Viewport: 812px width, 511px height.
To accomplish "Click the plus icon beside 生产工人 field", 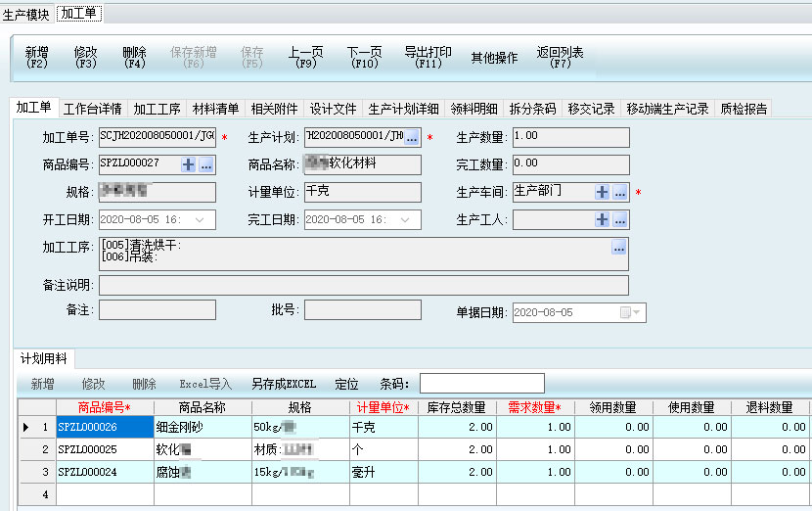I will click(602, 219).
